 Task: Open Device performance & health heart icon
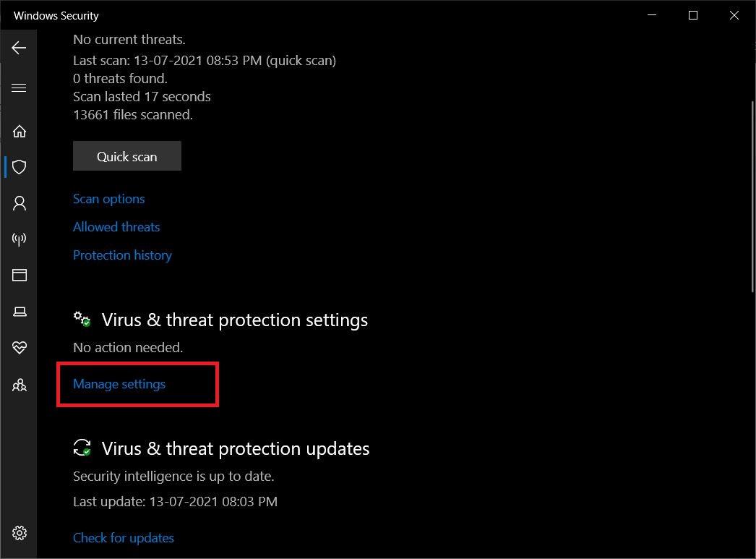tap(20, 348)
